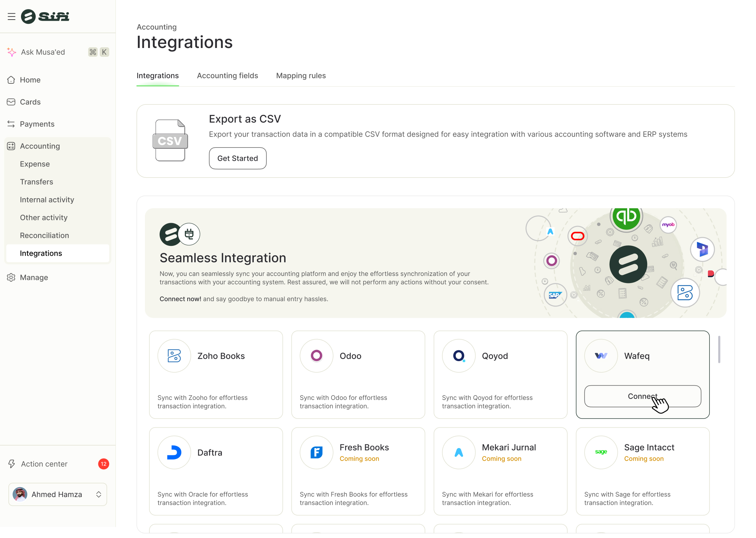
Task: Click the Fresh Books 'Coming soon' label
Action: (x=359, y=458)
